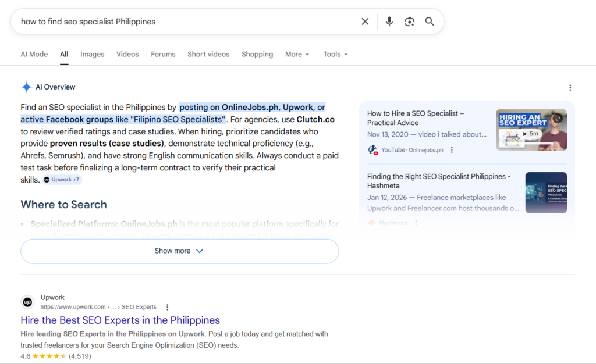Viewport: 596px width, 364px height.
Task: Switch to the Images tab
Action: (x=92, y=54)
